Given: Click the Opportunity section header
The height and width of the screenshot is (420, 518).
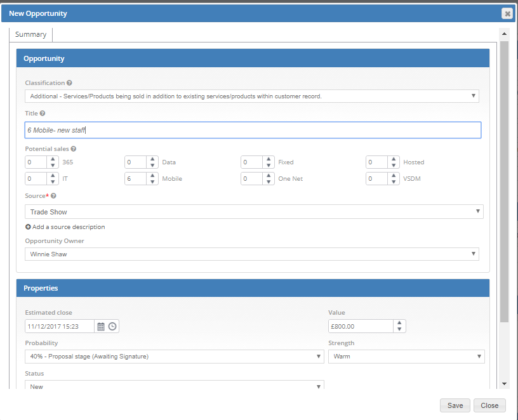Looking at the screenshot, I should pyautogui.click(x=253, y=58).
